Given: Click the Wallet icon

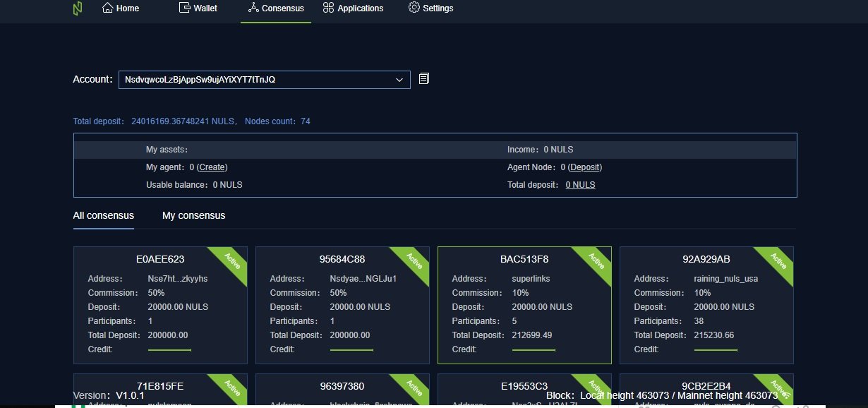Looking at the screenshot, I should click(x=185, y=8).
